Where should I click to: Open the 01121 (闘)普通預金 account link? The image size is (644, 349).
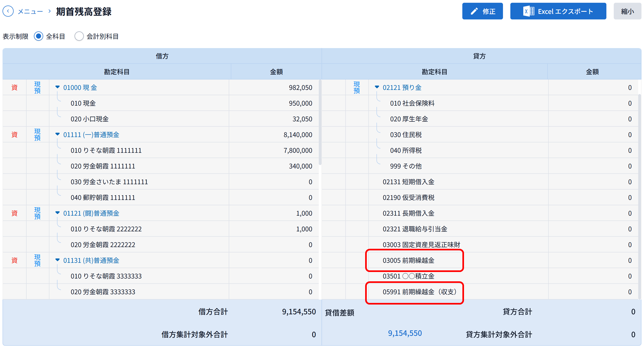[91, 213]
